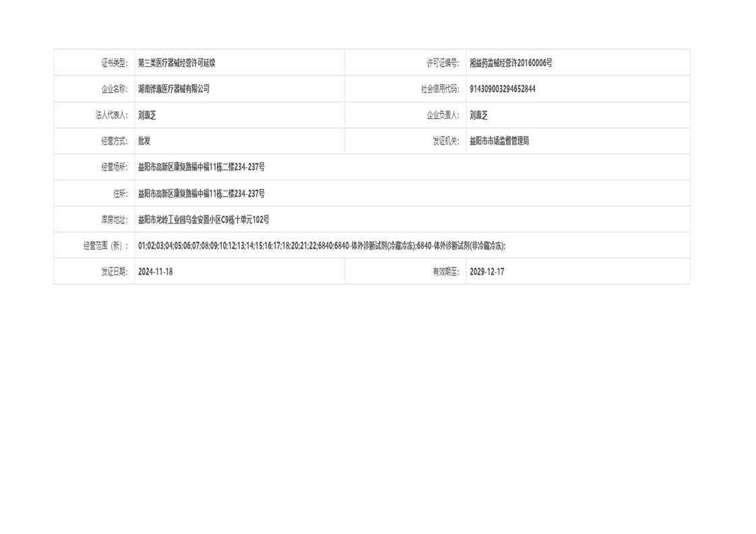
Task: Click the 有效期至 label
Action: (445, 272)
